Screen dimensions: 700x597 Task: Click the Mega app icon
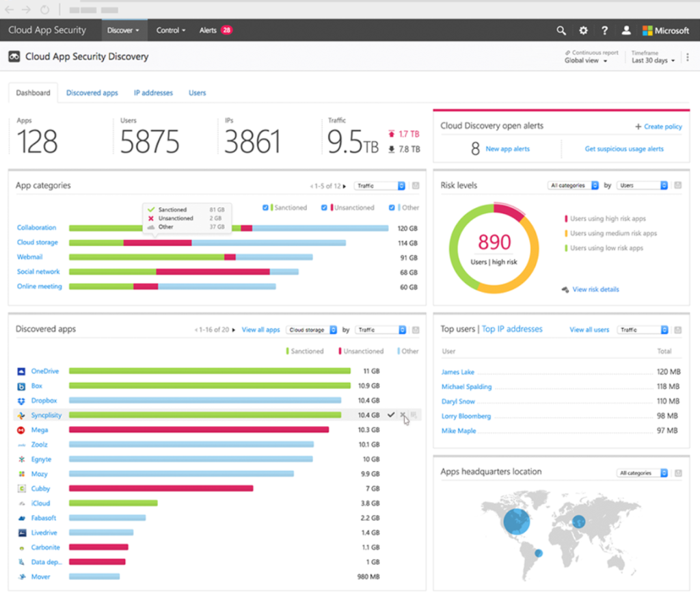tap(21, 430)
